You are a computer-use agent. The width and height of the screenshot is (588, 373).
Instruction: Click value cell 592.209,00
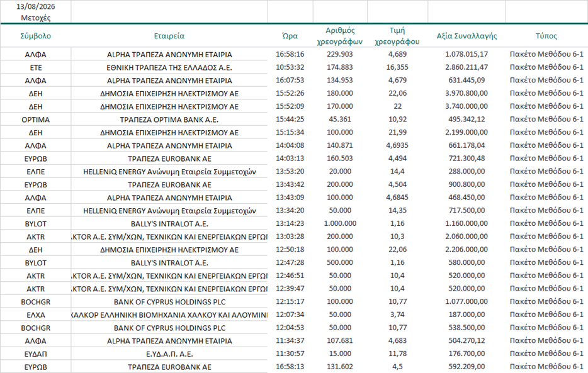[x=466, y=367]
